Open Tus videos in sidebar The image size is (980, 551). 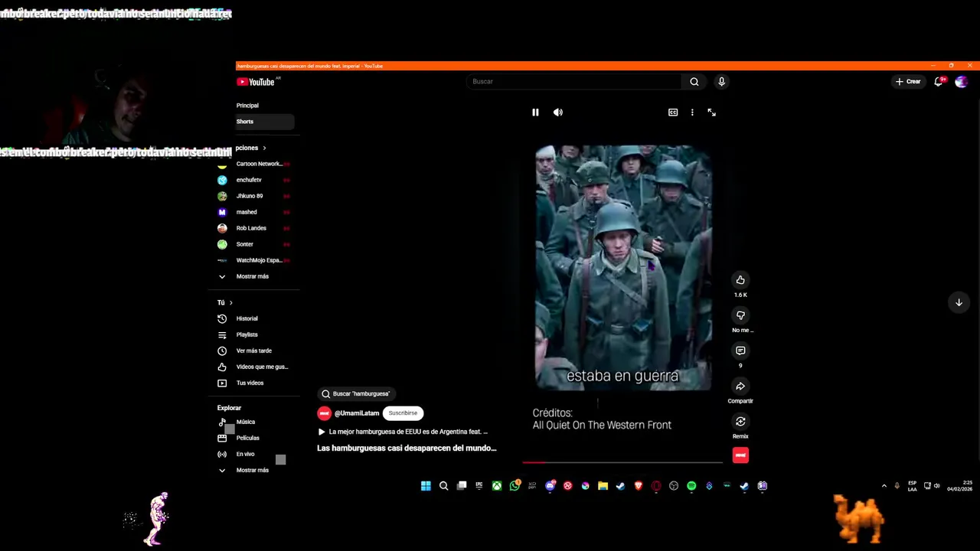point(250,383)
